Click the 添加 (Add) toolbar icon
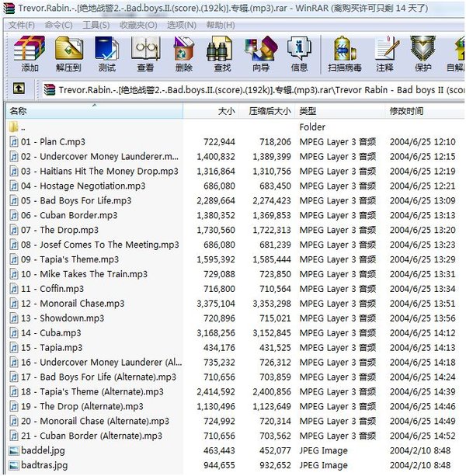Image resolution: width=466 pixels, height=476 pixels. 30,54
